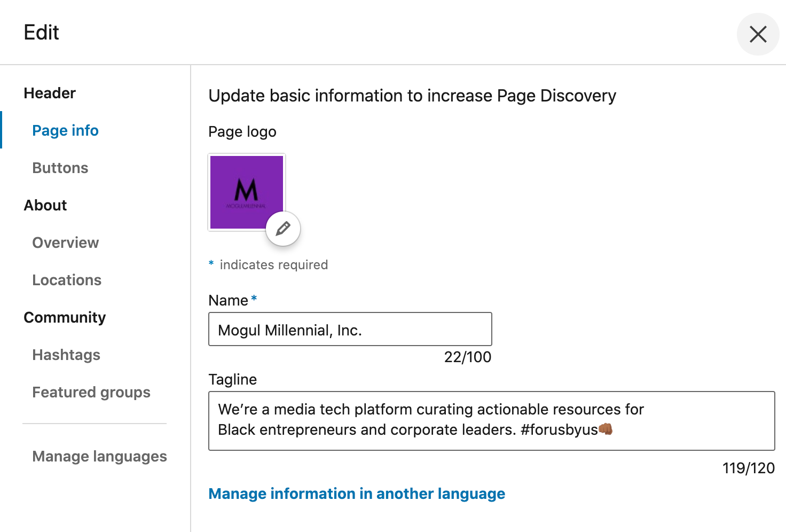Select the Page info tab
The width and height of the screenshot is (786, 532).
[x=65, y=130]
